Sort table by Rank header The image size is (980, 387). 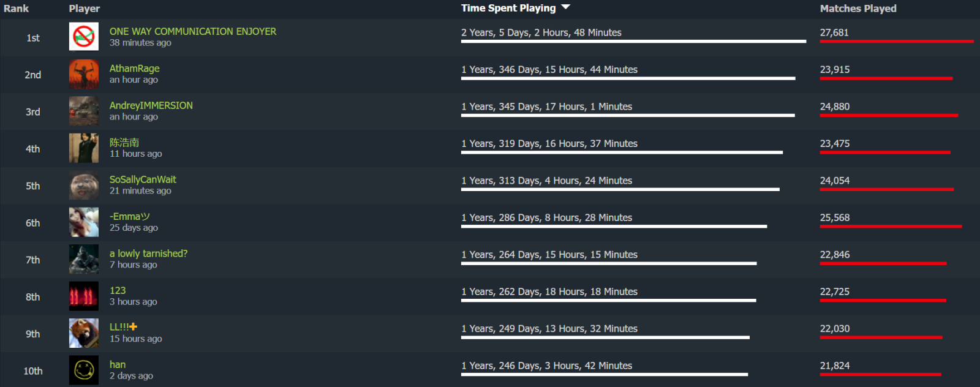(16, 9)
